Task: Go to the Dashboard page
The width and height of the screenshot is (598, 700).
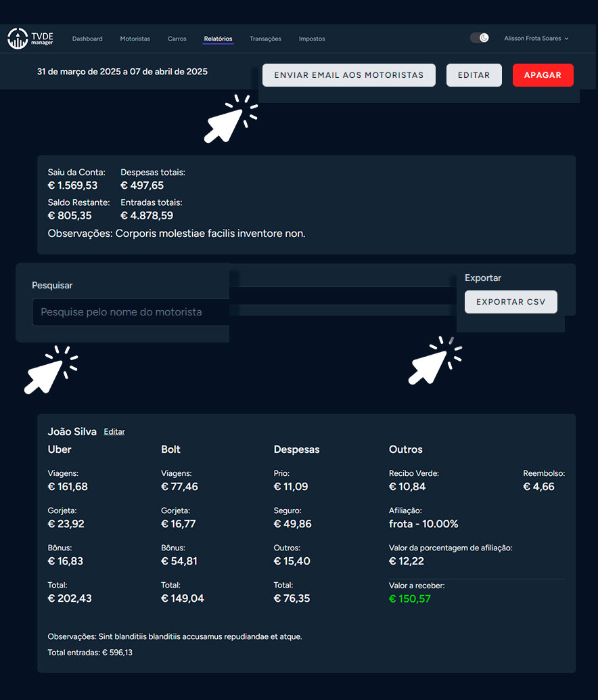Action: tap(87, 39)
